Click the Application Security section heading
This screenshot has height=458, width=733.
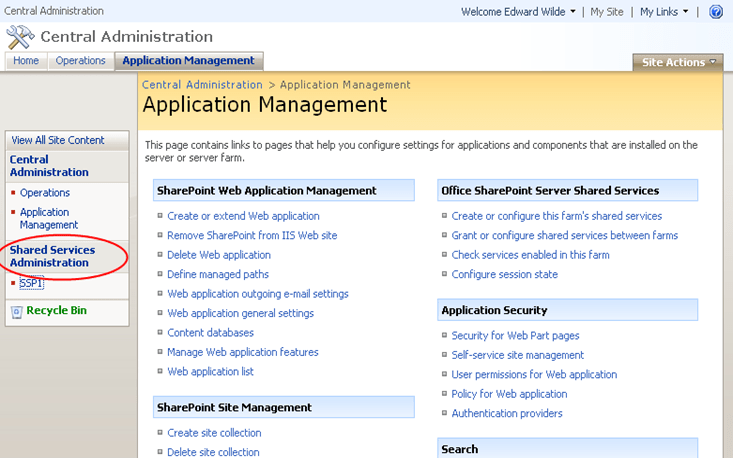click(494, 310)
